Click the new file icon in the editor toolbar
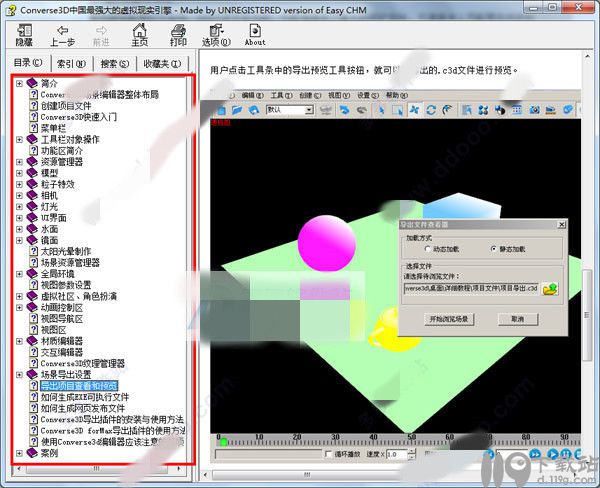 click(222, 110)
